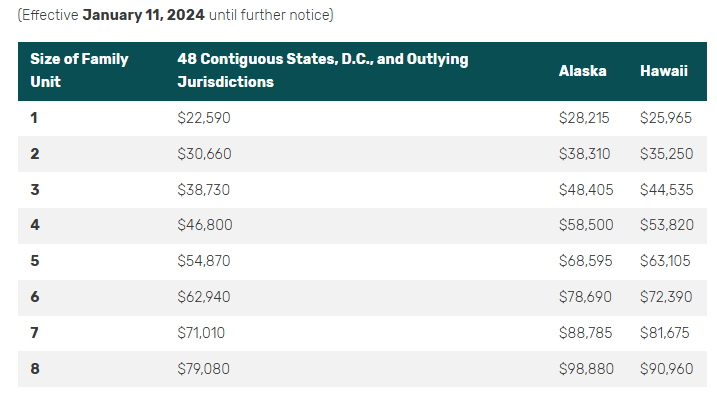
Task: Click family unit size 4 row label
Action: (35, 226)
